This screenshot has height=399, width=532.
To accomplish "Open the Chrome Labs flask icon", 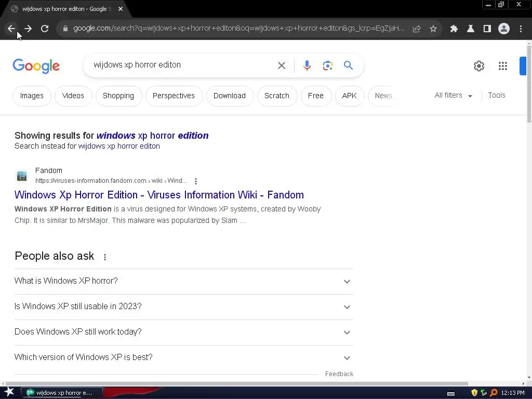I will [470, 29].
